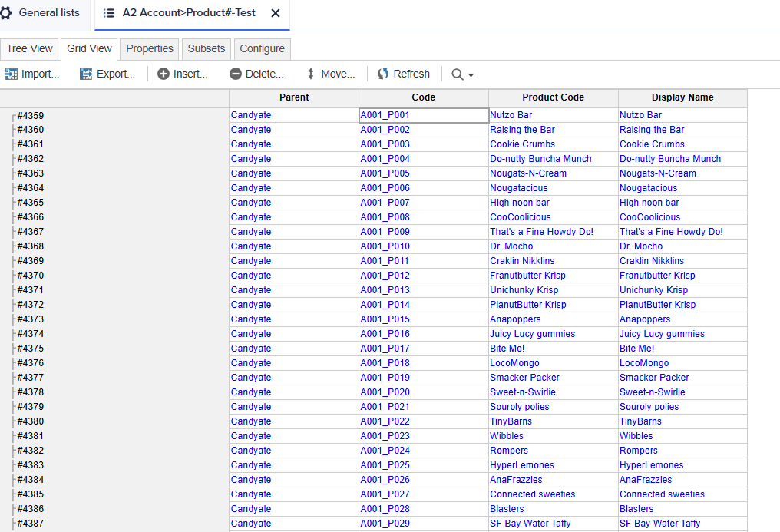Switch to Tree View tab
The width and height of the screenshot is (780, 532).
click(x=29, y=48)
